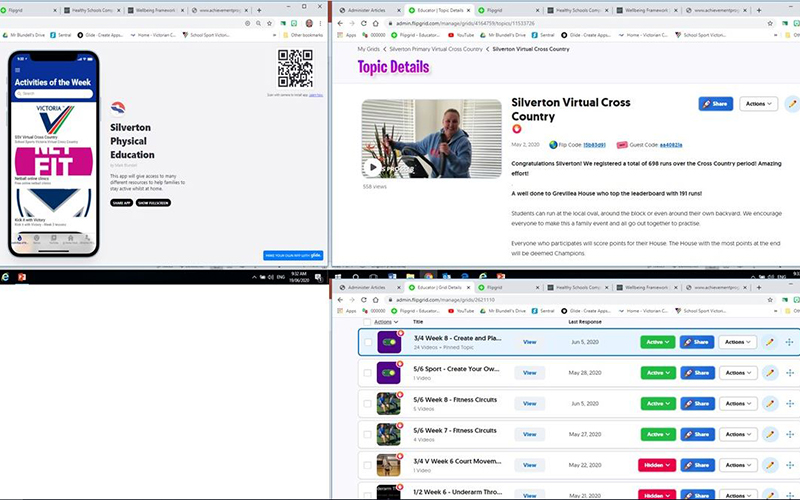The height and width of the screenshot is (500, 800).
Task: Open hamburger menu in the phone app preview
Action: pyautogui.click(x=18, y=70)
